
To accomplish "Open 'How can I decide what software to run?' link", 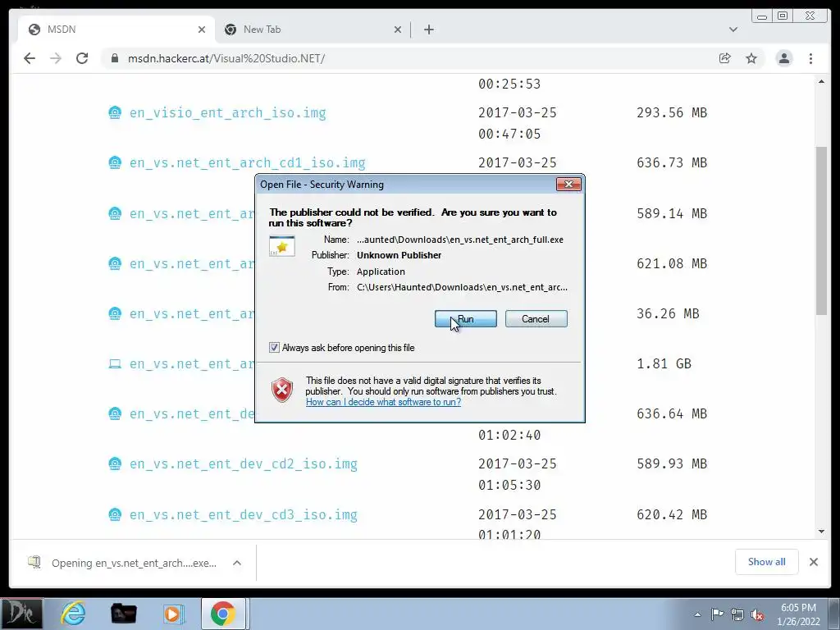I will [x=383, y=402].
